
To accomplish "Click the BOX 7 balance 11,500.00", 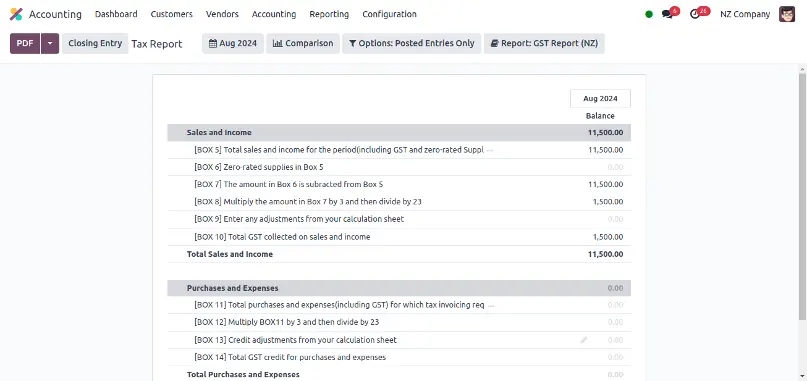I will point(605,184).
